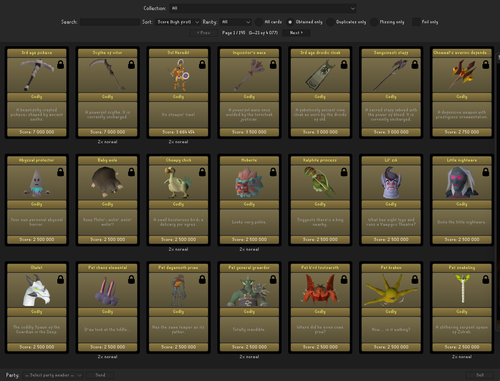Screen dimensions: 500x381
Task: Click the Pet general graardor artwork
Action: (248, 291)
